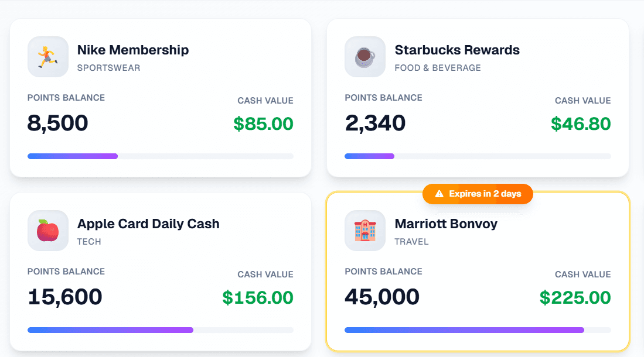Click the TRAVEL category label

click(412, 242)
